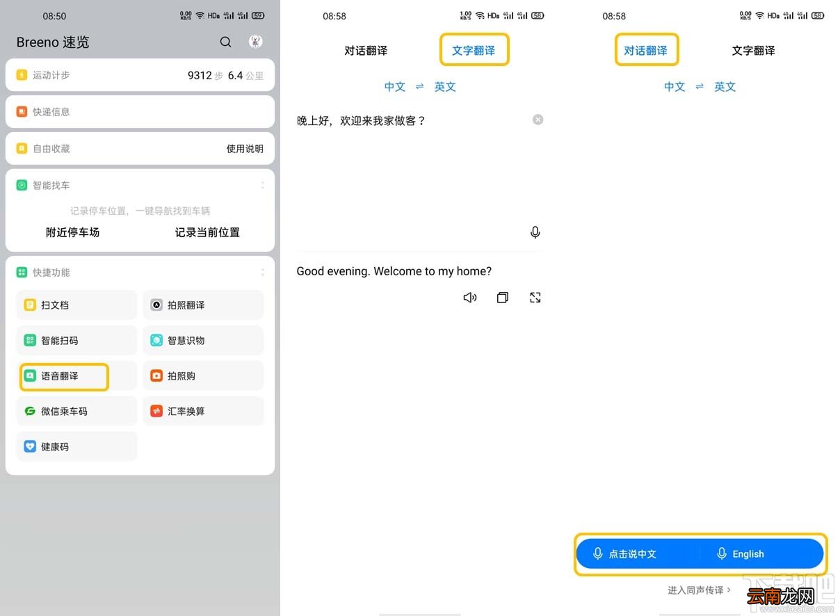
Task: Launch 扫文档 shortcut
Action: (x=76, y=305)
